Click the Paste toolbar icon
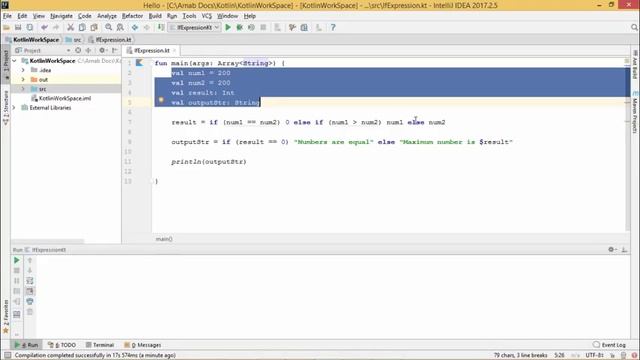This screenshot has height=360, width=640. tap(94, 27)
